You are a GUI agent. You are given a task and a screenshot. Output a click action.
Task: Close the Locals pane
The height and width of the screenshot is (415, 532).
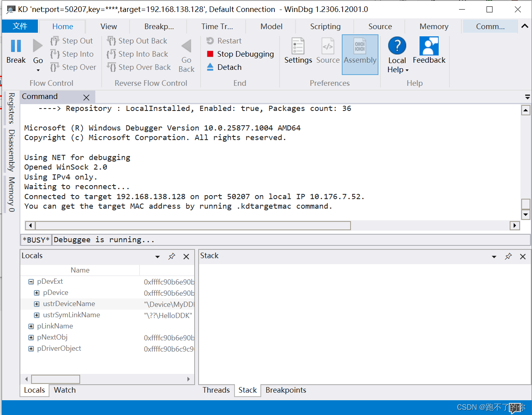pyautogui.click(x=186, y=257)
